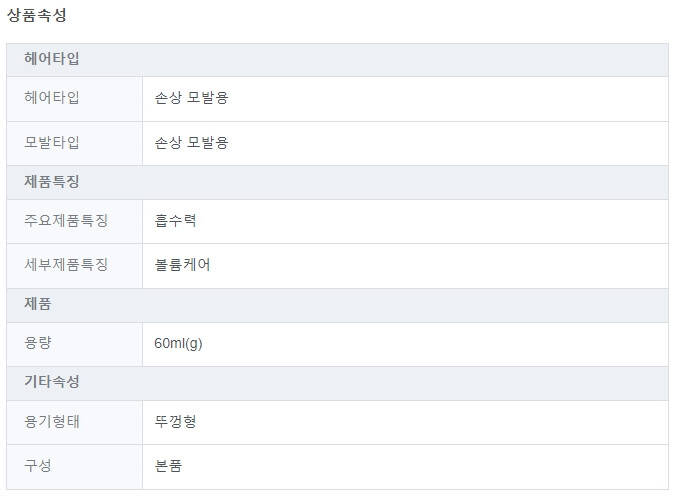Click the 모발타입 label cell
The image size is (678, 496).
coord(52,142)
